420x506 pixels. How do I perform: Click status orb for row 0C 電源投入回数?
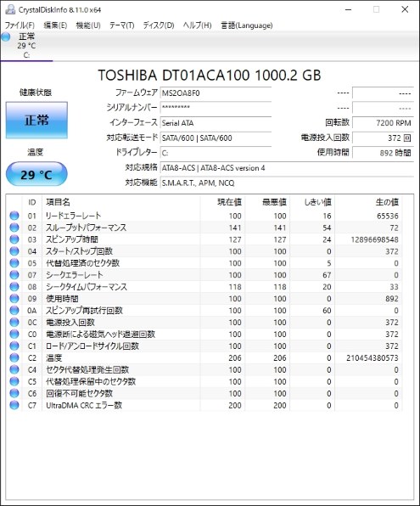[14, 322]
